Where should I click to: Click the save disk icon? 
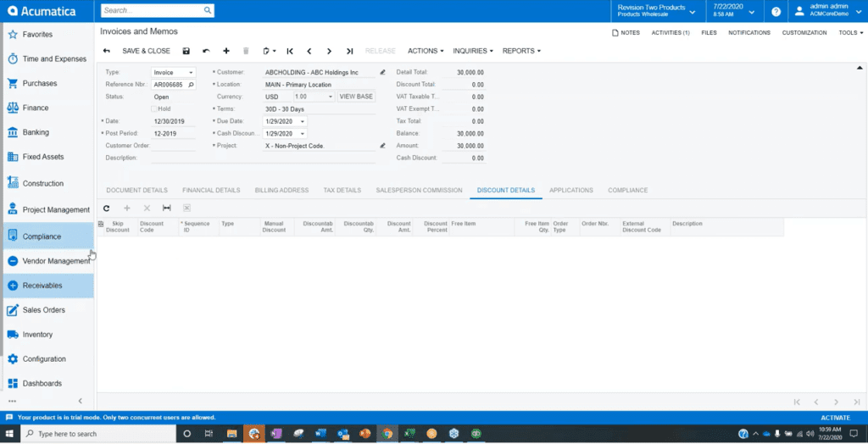pos(186,51)
